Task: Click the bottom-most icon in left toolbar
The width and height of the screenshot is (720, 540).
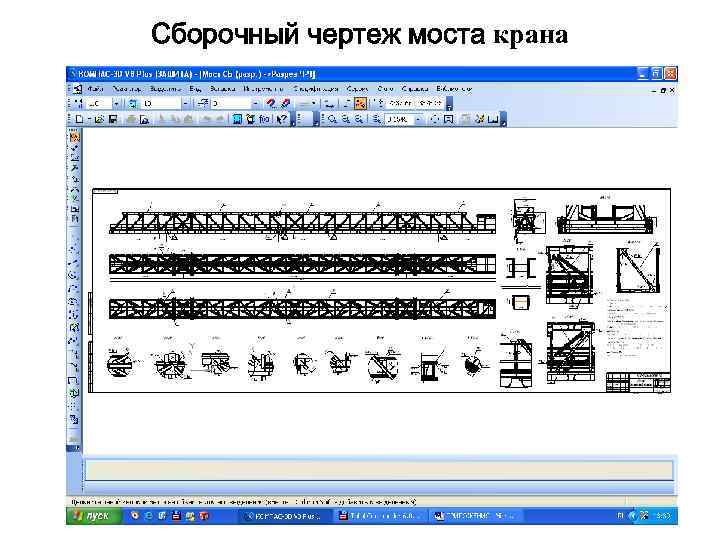Action: click(x=74, y=419)
